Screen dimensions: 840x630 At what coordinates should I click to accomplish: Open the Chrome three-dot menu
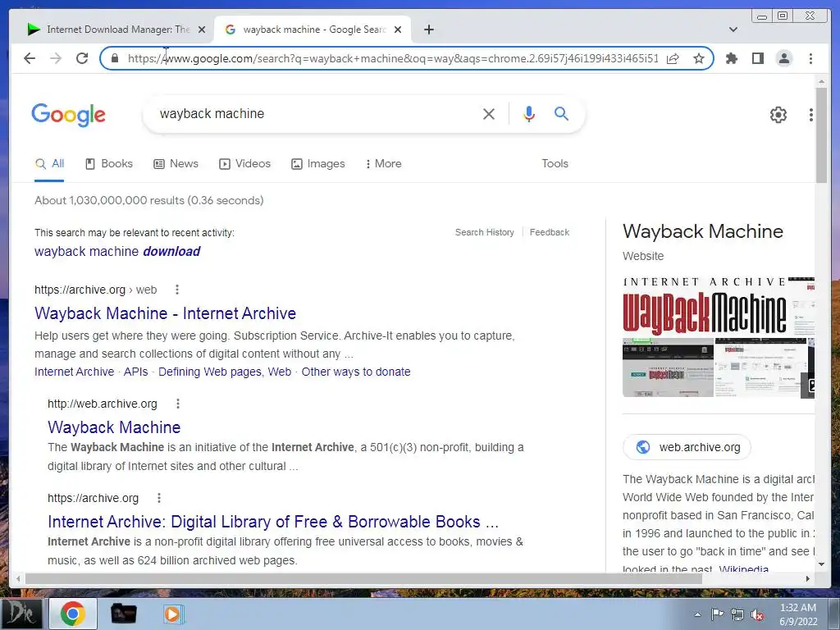(x=810, y=58)
